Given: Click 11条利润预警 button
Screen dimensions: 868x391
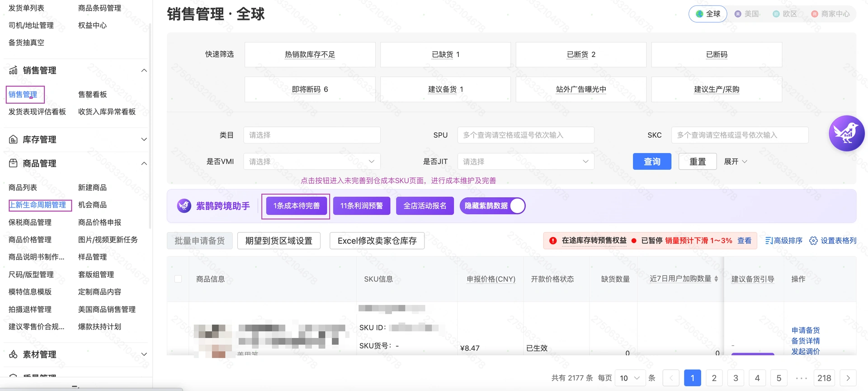Looking at the screenshot, I should (362, 206).
